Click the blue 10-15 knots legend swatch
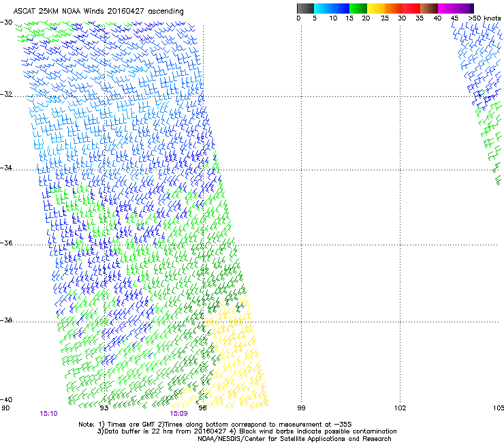This screenshot has height=443, width=504. click(341, 8)
